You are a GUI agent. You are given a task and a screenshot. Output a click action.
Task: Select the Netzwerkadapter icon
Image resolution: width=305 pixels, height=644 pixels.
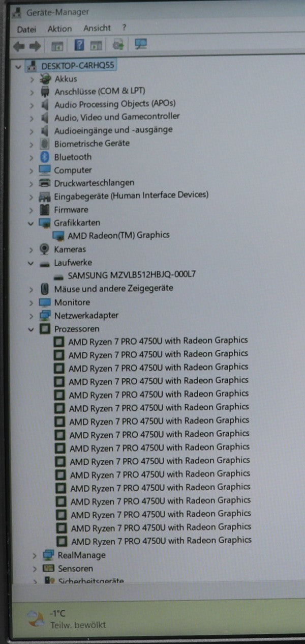pyautogui.click(x=45, y=316)
